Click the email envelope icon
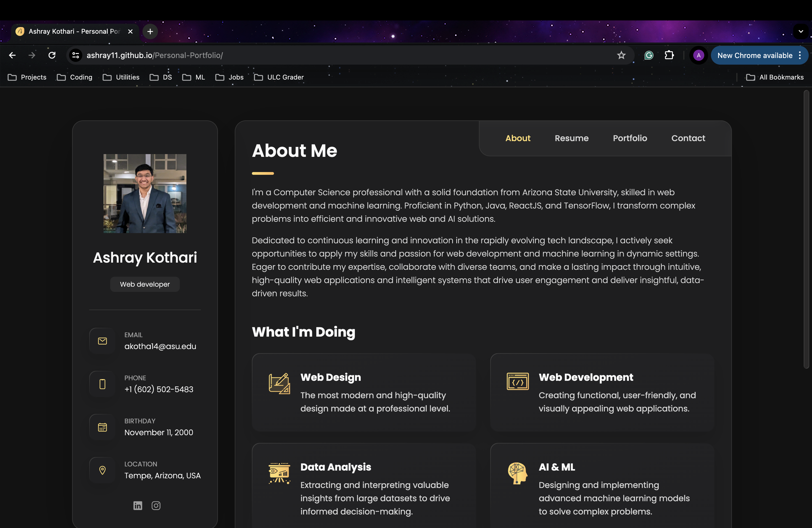The width and height of the screenshot is (812, 528). pos(102,340)
